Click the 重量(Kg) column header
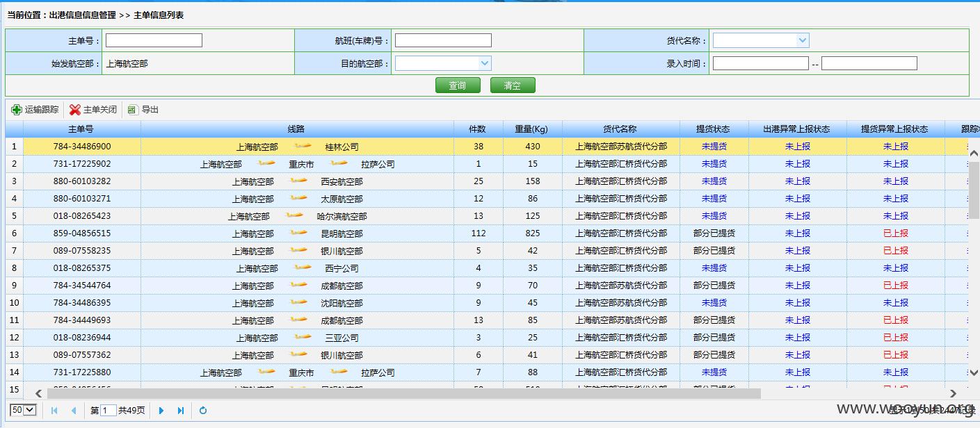The image size is (980, 428). tap(531, 129)
